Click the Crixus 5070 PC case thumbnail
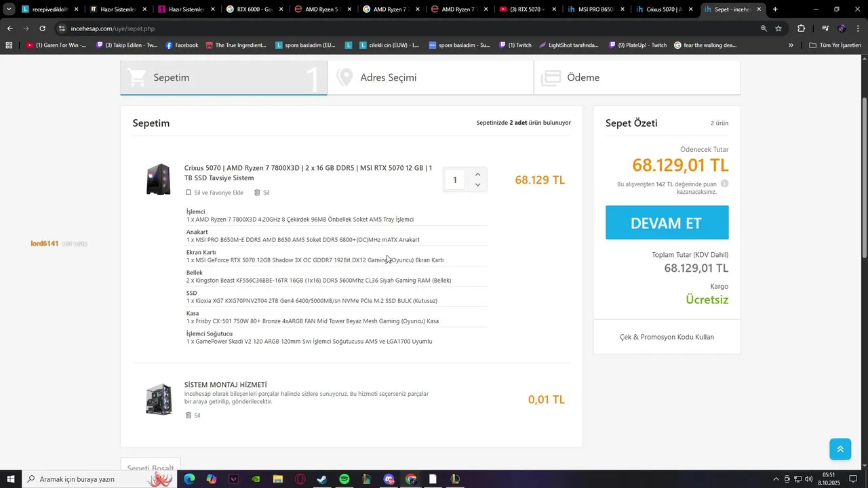868x488 pixels. [159, 180]
